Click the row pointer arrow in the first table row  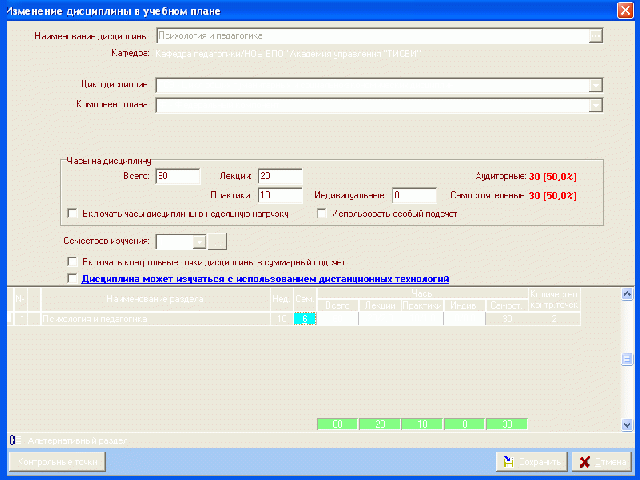pos(8,318)
